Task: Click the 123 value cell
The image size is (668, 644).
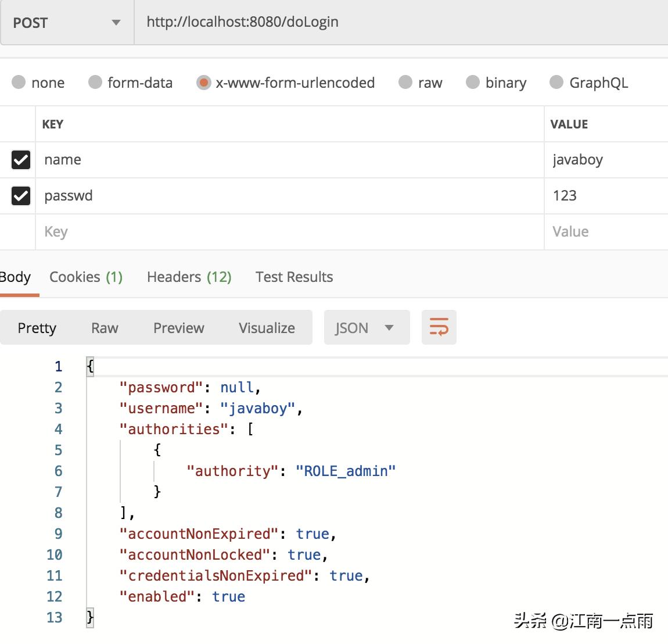Action: (606, 196)
